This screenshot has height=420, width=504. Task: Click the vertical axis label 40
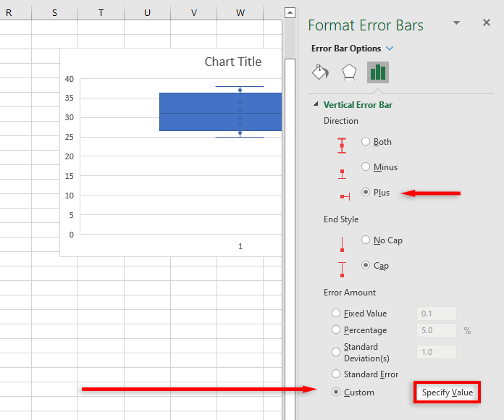pos(69,79)
